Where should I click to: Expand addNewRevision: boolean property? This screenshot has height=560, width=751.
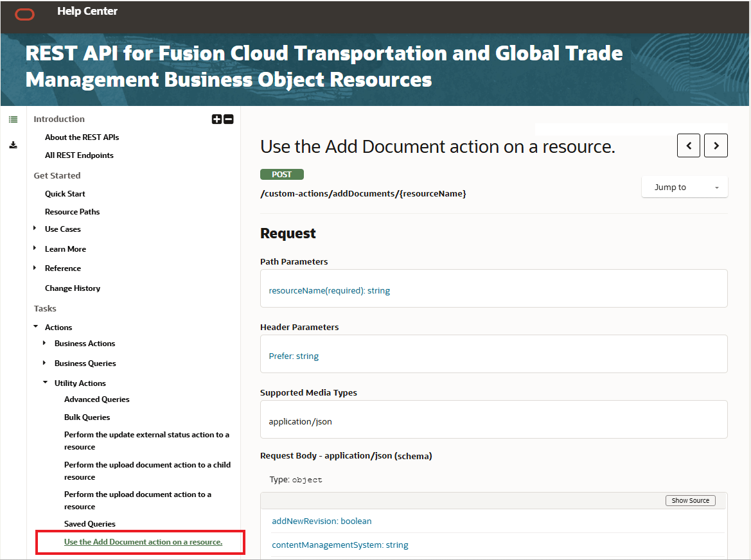click(322, 521)
